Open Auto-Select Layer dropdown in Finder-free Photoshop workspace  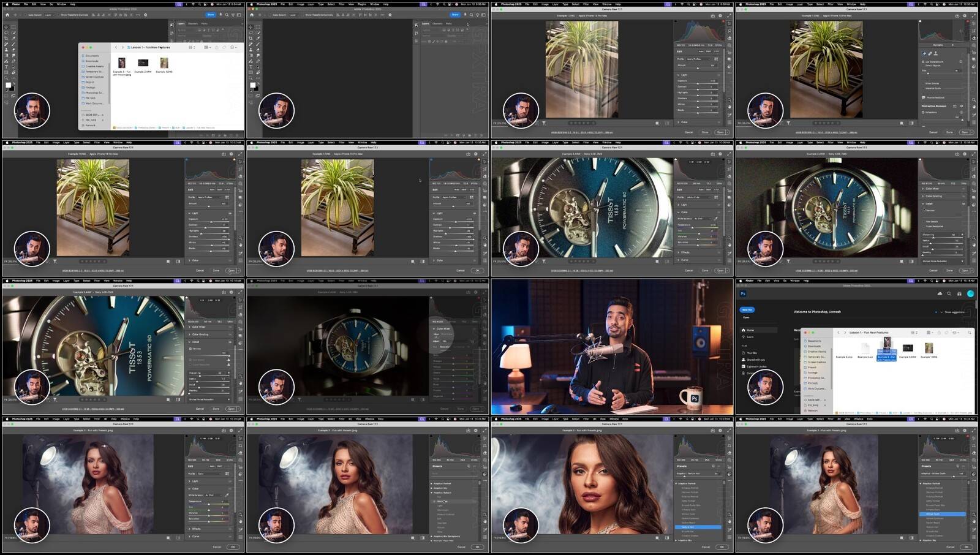pos(293,15)
